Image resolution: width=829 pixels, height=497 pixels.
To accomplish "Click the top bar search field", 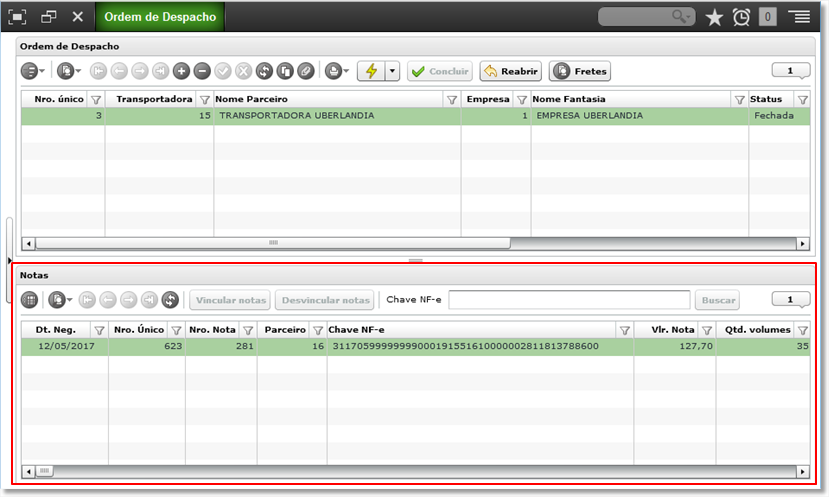I will coord(646,17).
